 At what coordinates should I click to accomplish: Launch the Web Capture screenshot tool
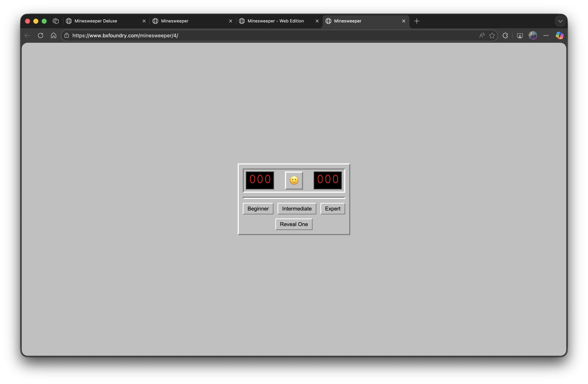[x=520, y=35]
